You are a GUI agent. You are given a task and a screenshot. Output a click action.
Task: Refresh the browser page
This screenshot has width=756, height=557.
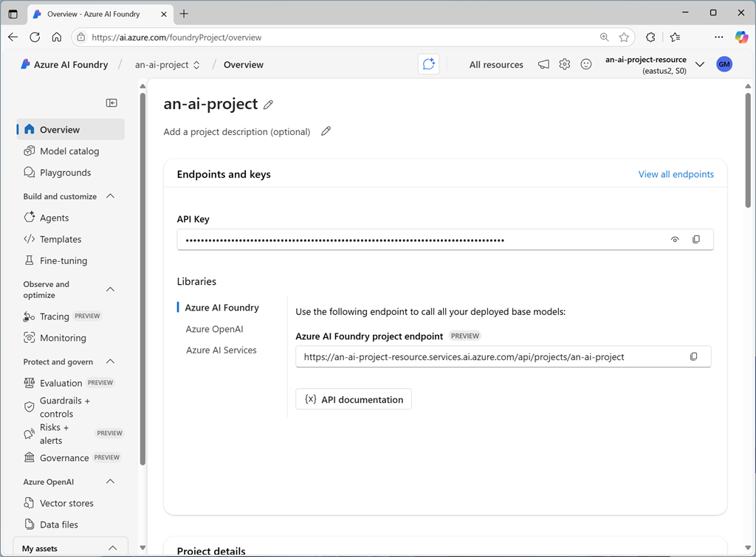coord(35,37)
